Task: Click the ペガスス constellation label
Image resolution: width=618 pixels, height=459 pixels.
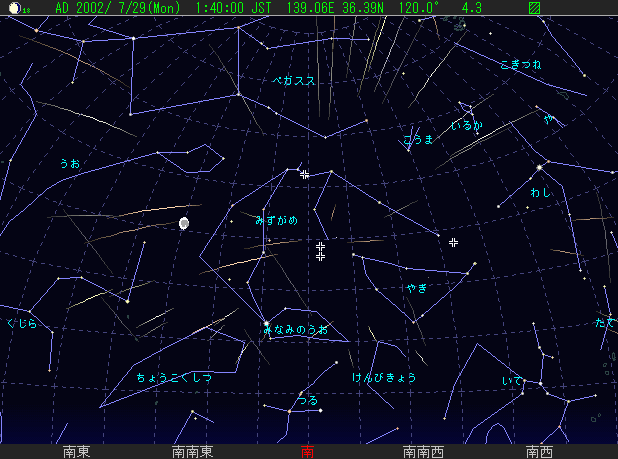Action: [x=294, y=81]
